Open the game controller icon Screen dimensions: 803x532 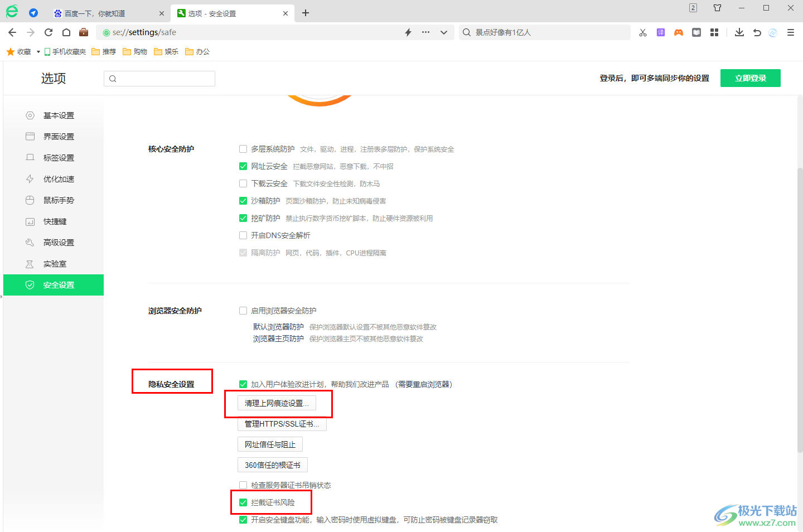(679, 32)
